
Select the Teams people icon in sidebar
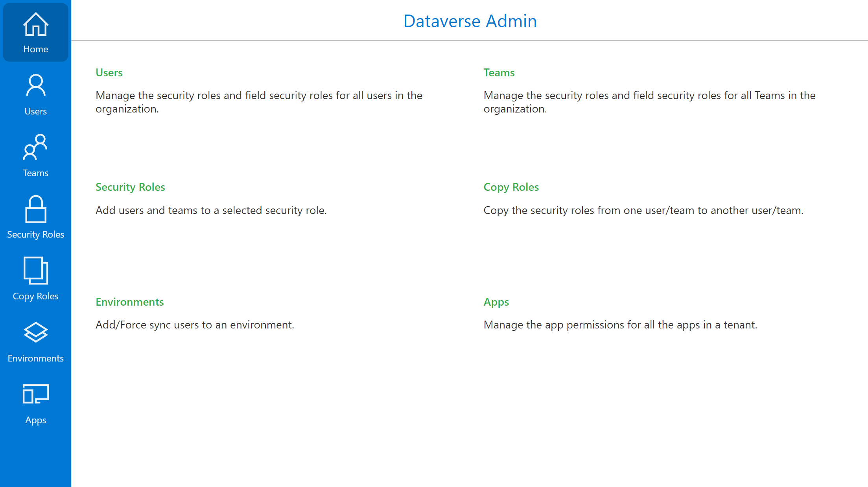pos(35,148)
